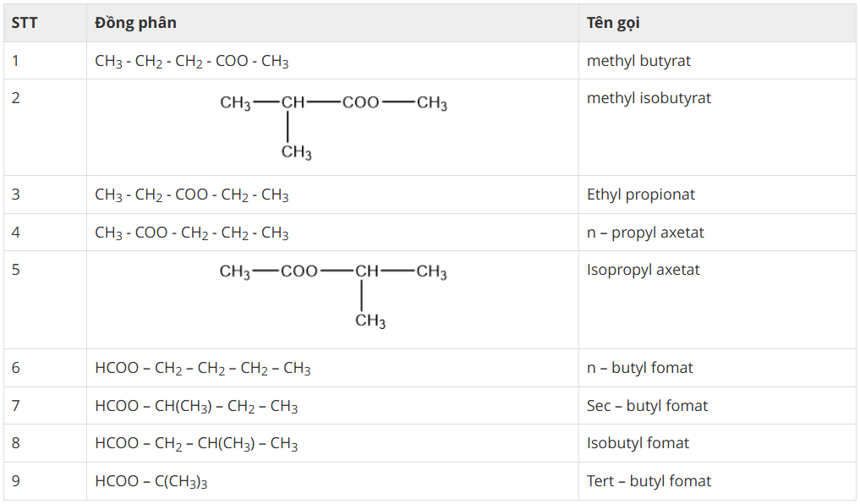This screenshot has width=860, height=504.
Task: Select the Isobutyl fomat name cell
Action: click(638, 443)
